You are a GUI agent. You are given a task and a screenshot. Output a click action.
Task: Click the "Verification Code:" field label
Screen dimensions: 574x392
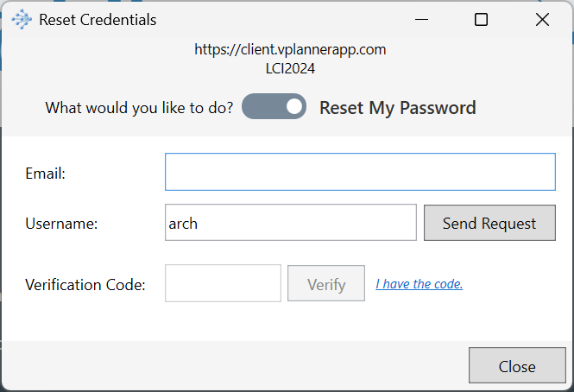(x=85, y=284)
